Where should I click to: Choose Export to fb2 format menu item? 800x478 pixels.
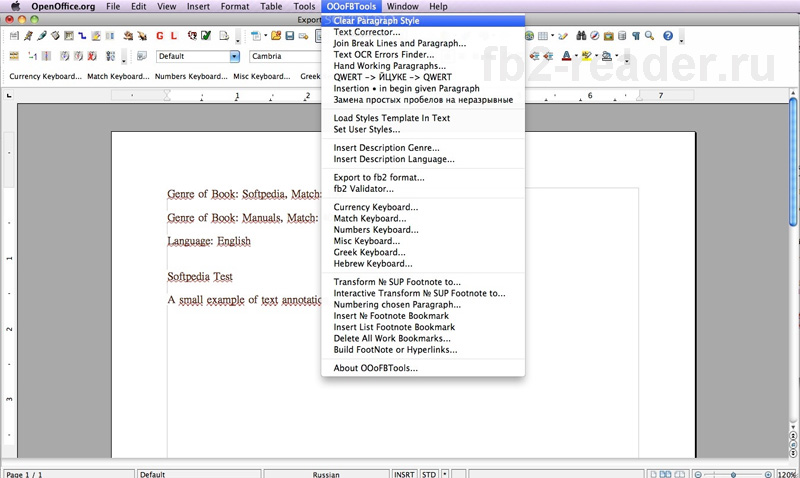coord(423,177)
